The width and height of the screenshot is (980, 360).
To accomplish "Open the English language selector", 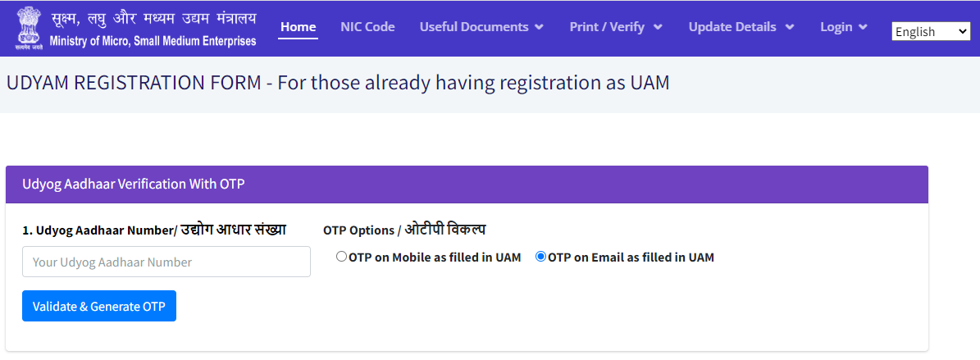I will click(x=931, y=31).
